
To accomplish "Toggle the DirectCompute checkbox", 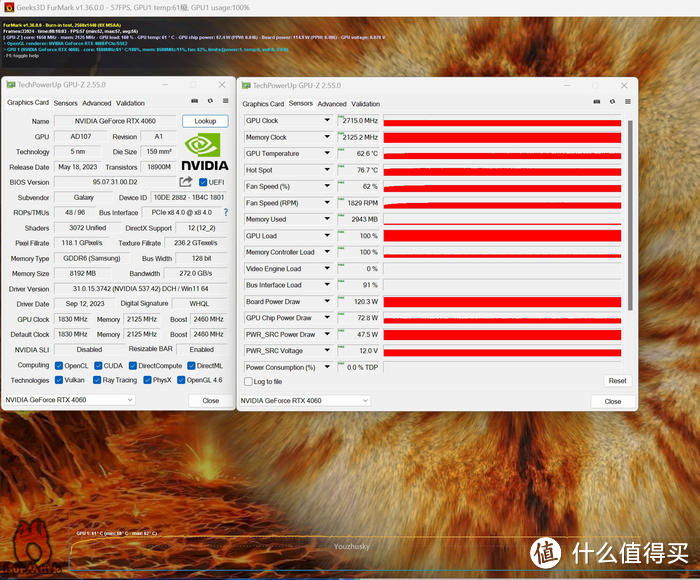I will 133,366.
